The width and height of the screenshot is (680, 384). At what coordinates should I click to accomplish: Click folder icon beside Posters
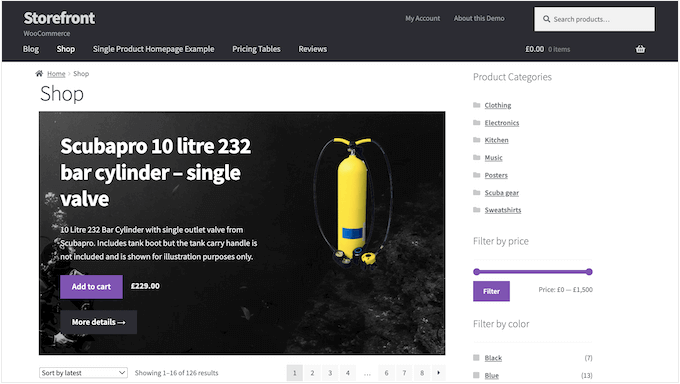[477, 175]
